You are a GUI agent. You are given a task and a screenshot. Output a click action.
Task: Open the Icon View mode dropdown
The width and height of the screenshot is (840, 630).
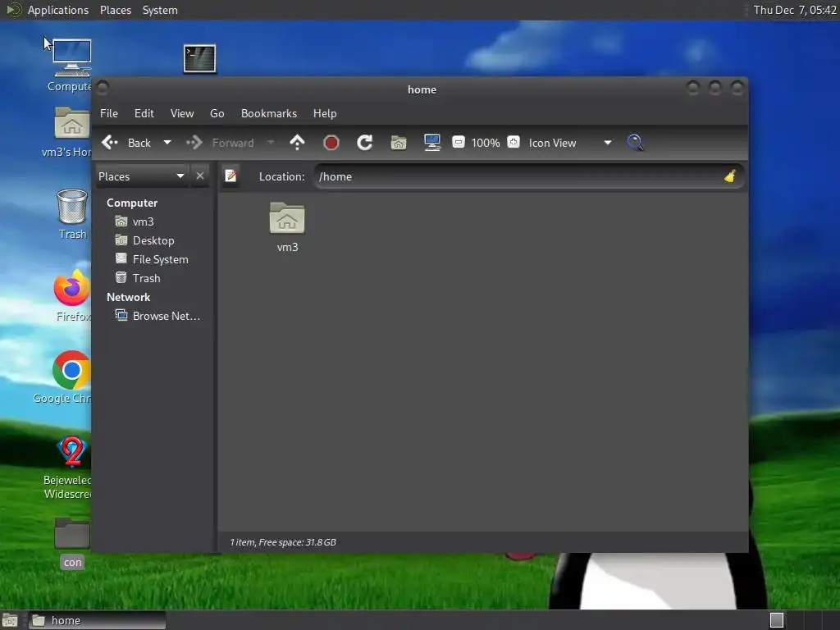tap(570, 143)
